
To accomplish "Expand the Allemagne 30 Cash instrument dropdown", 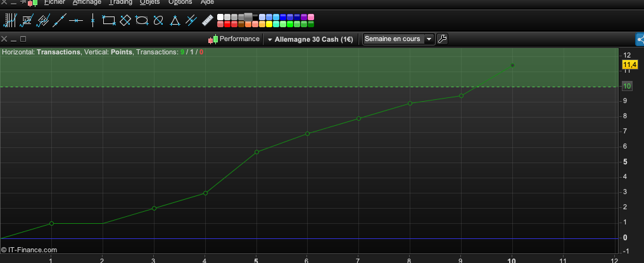I will click(270, 40).
